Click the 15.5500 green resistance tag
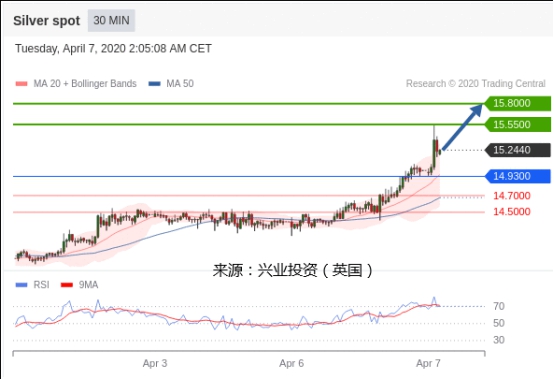The image size is (554, 379). coord(518,124)
